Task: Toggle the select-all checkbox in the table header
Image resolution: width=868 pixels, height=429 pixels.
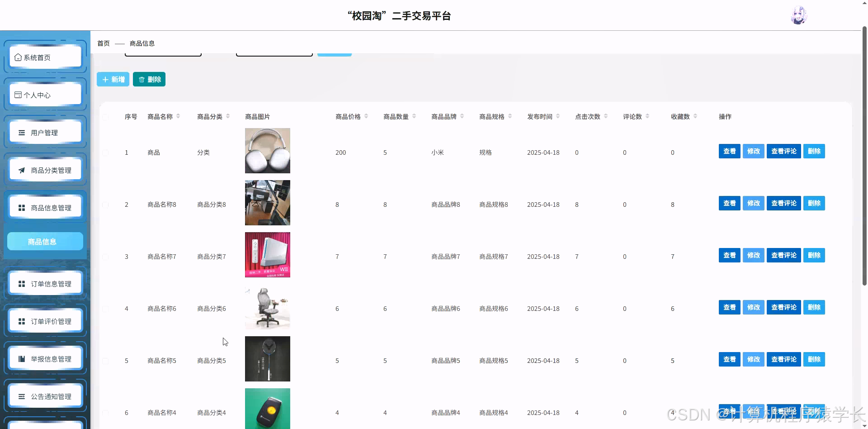Action: point(106,117)
